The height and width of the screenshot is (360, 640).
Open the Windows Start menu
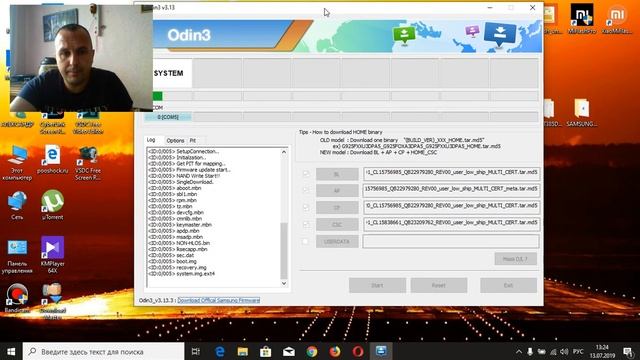tap(11, 351)
